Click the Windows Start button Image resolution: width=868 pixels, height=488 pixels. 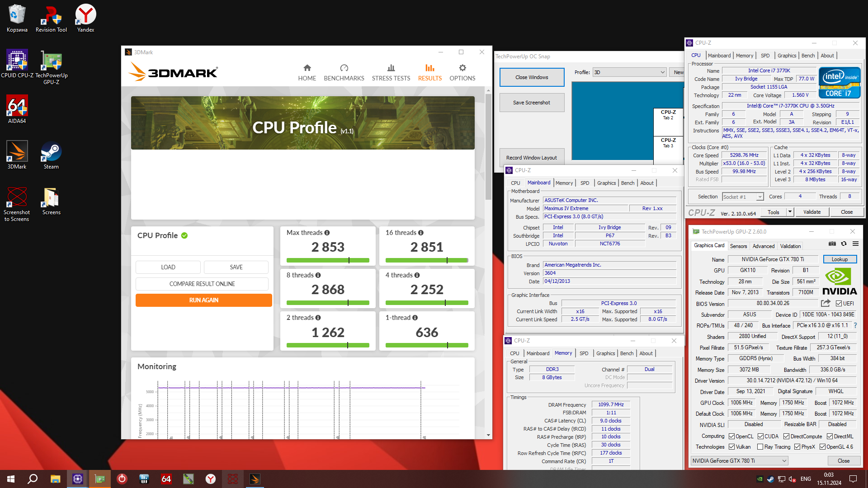11,479
